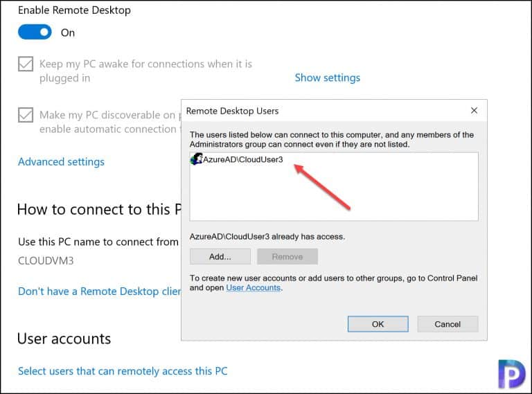The width and height of the screenshot is (532, 394).
Task: Open Select users that can remotely access link
Action: click(x=123, y=371)
